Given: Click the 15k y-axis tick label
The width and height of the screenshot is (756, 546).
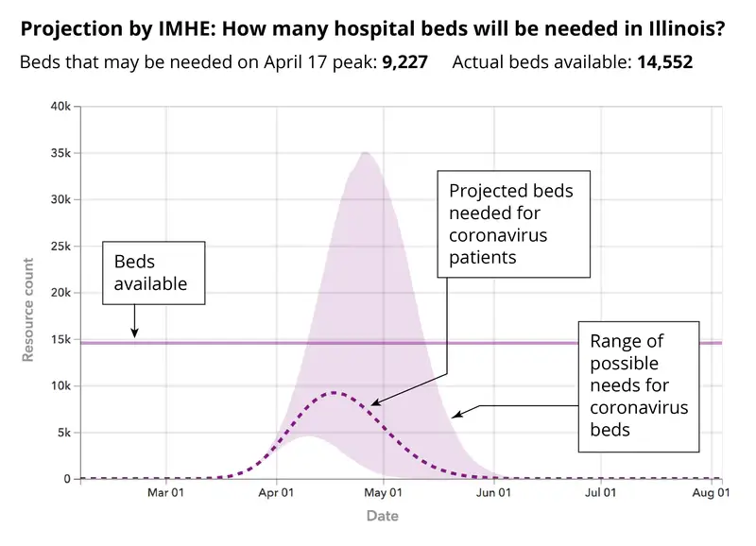Looking at the screenshot, I should pyautogui.click(x=60, y=339).
